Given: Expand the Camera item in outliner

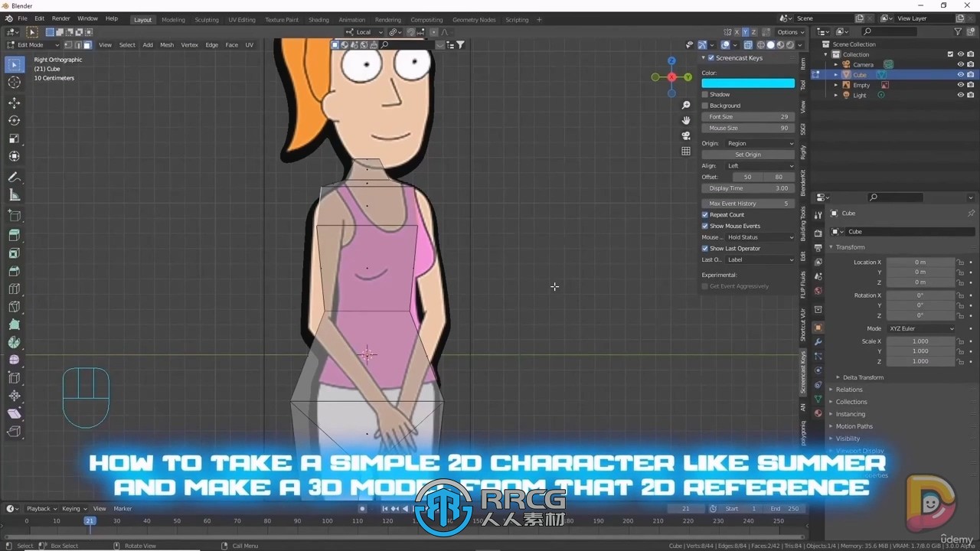Looking at the screenshot, I should click(x=836, y=65).
